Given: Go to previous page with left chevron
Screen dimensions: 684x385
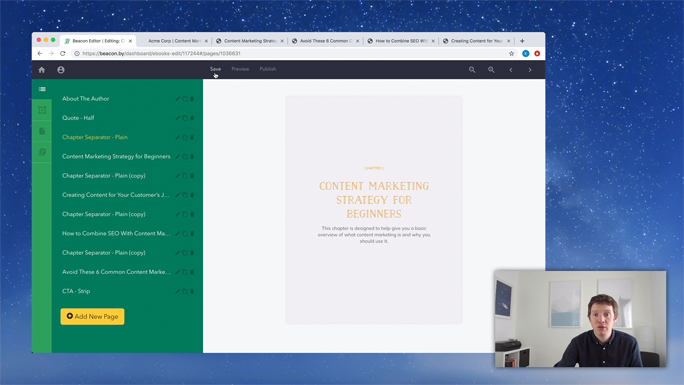Looking at the screenshot, I should click(x=511, y=70).
